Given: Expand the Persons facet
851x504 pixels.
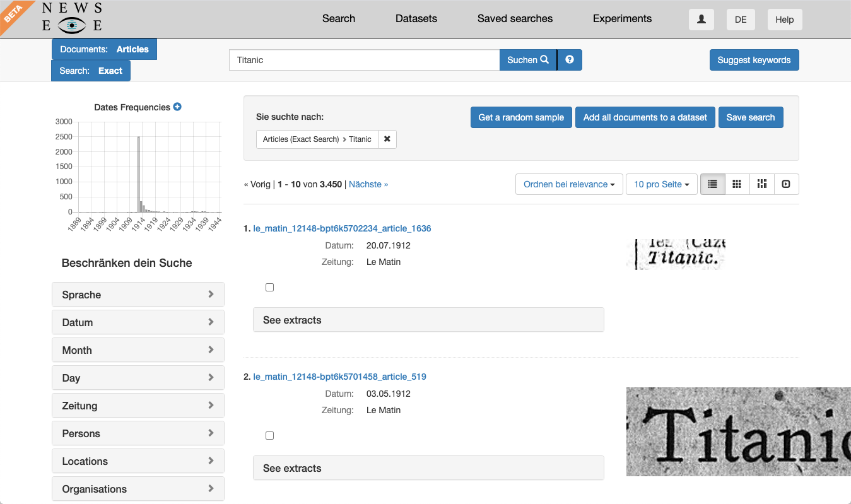Looking at the screenshot, I should (138, 433).
